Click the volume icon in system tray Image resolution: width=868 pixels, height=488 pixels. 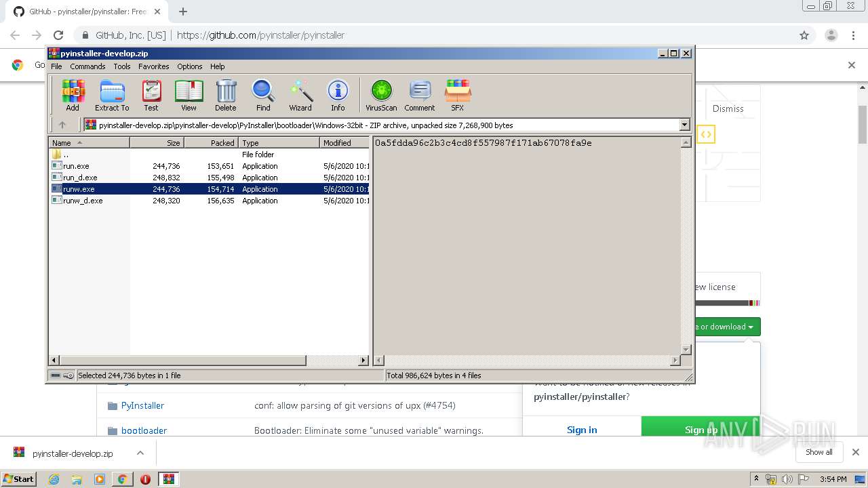point(787,479)
